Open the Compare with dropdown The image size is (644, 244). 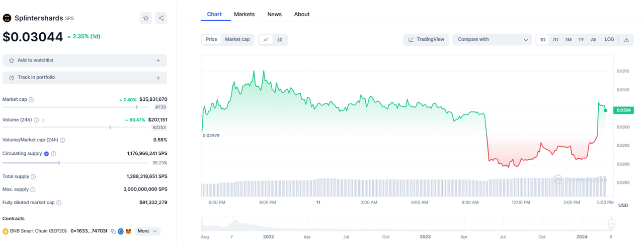tap(493, 39)
